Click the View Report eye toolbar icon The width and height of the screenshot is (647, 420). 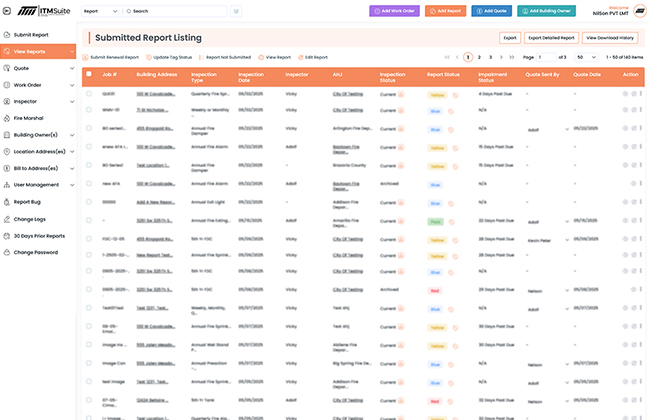pos(261,57)
